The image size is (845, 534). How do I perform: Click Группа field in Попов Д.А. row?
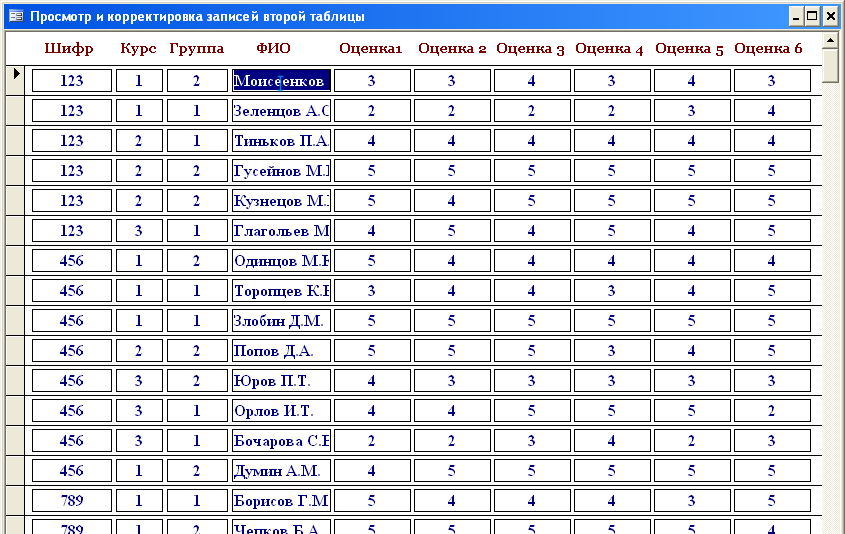[197, 351]
